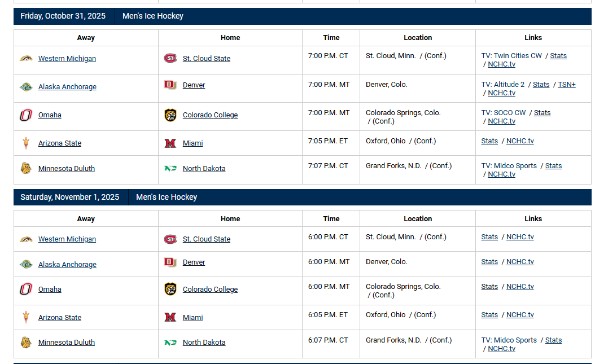Click Arizona State pitchfork logo in Friday's games
The image size is (595, 364).
[26, 143]
